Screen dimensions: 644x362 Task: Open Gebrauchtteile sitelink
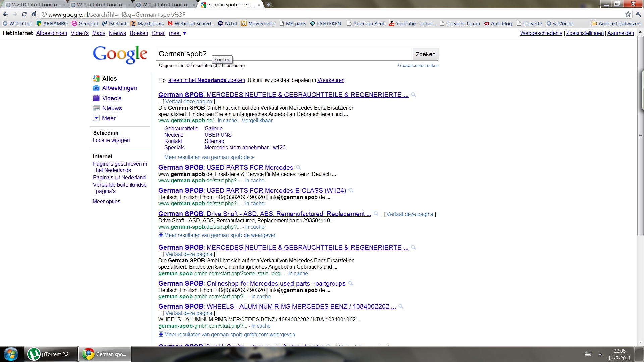coord(181,128)
